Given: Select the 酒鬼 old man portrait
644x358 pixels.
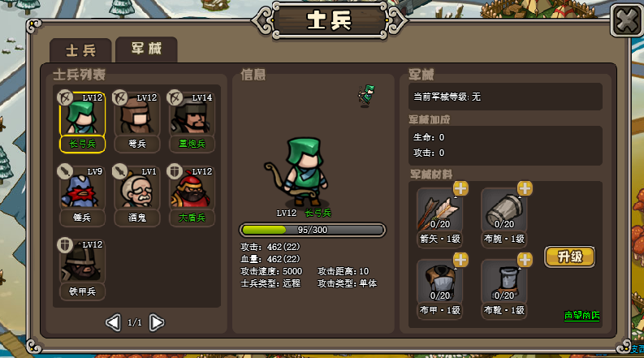Looking at the screenshot, I should pyautogui.click(x=136, y=188).
